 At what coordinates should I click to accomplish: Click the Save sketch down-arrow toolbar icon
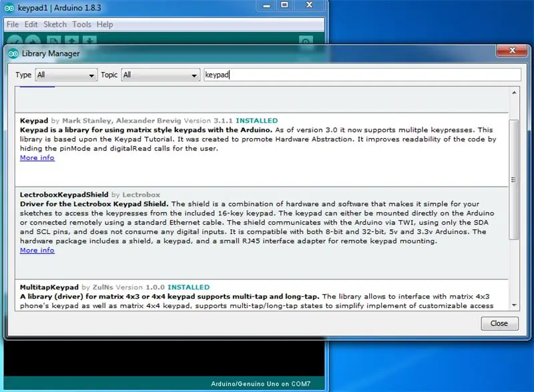89,41
